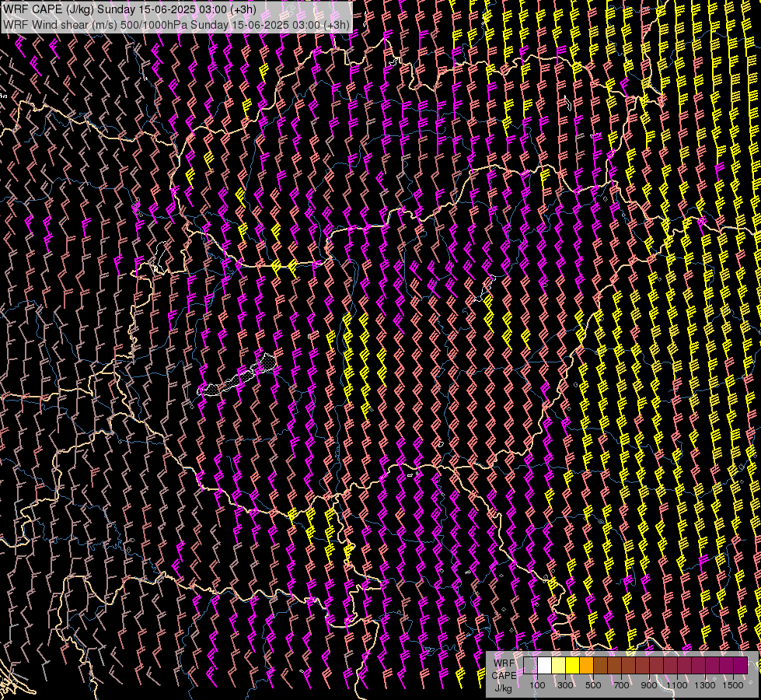The height and width of the screenshot is (700, 761).
Task: Click the "WRF CAPE (J/kg)" title line
Action: (130, 9)
